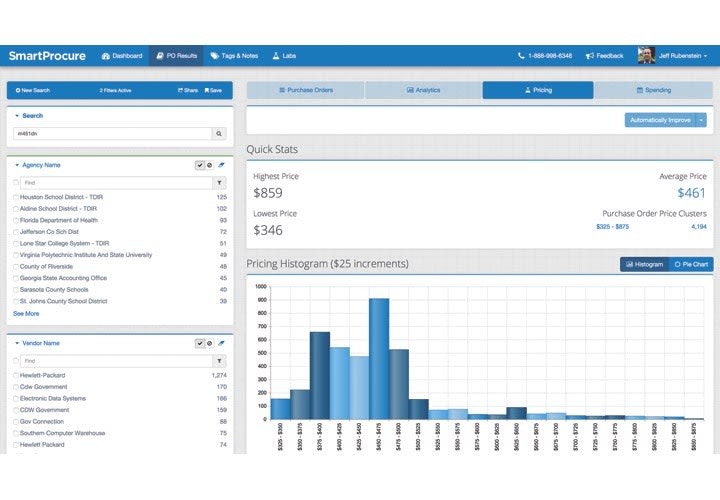Deselect all vendors with the ban icon
The height and width of the screenshot is (500, 720).
point(209,343)
